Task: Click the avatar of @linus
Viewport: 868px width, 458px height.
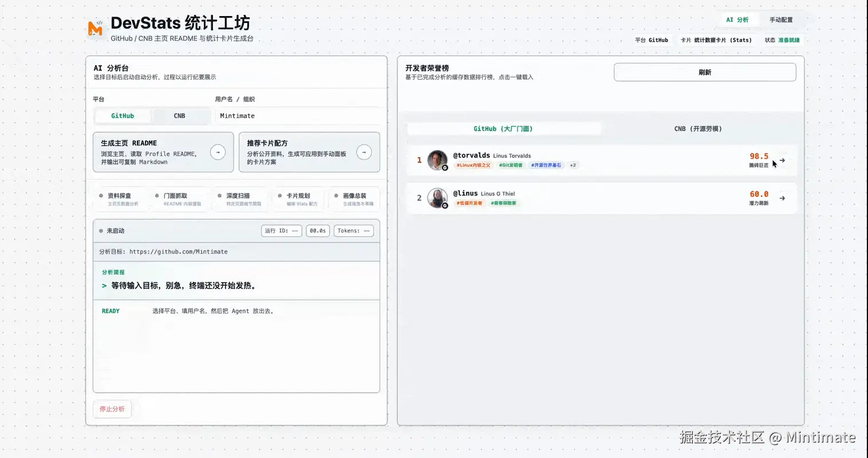Action: click(437, 198)
